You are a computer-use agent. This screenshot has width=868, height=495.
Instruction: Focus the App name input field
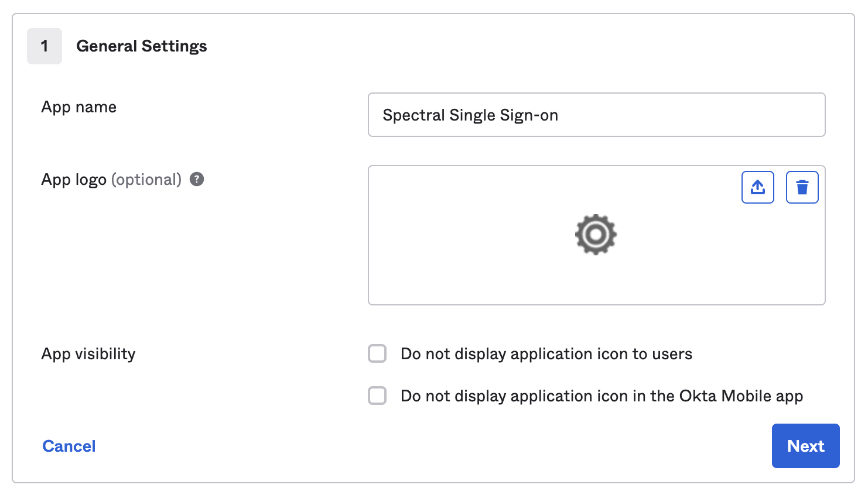(596, 115)
